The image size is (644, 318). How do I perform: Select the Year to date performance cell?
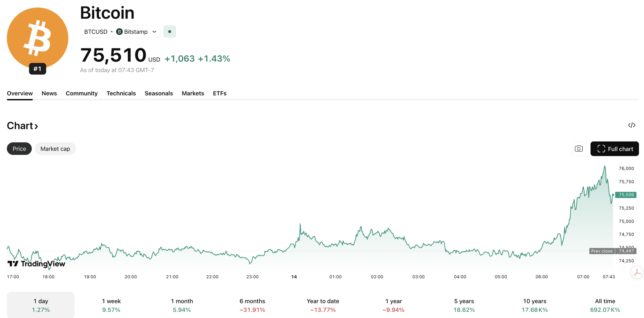(323, 305)
